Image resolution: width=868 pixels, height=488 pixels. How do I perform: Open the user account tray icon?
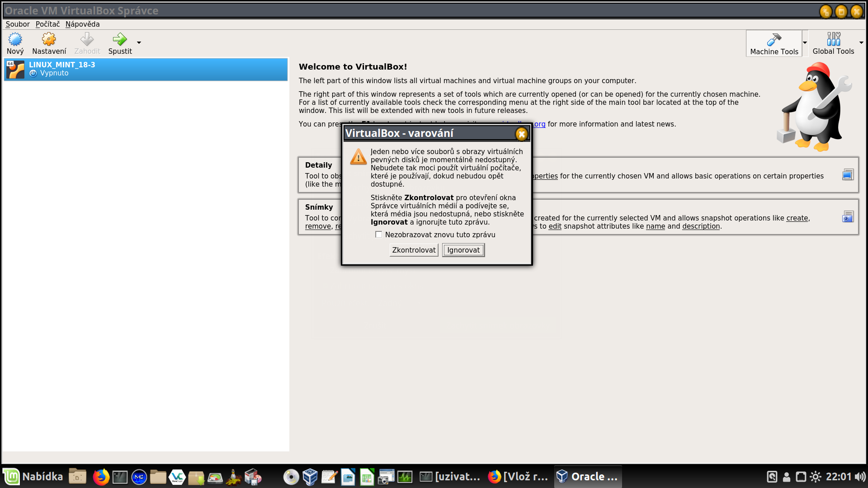click(787, 477)
